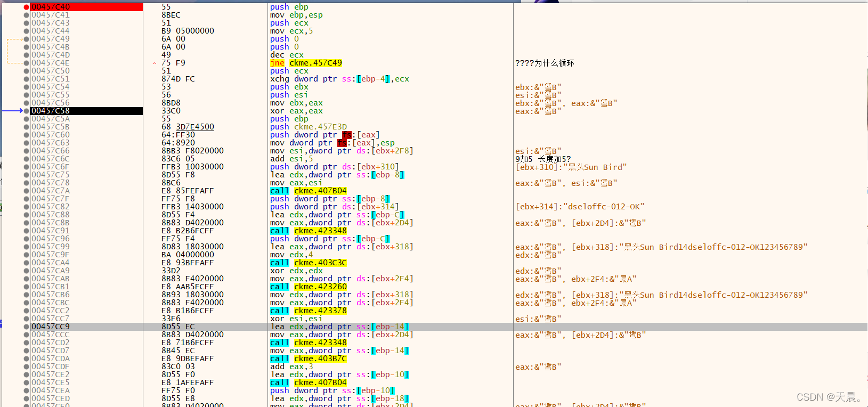Click the 'add eax,3' instruction

coord(291,367)
